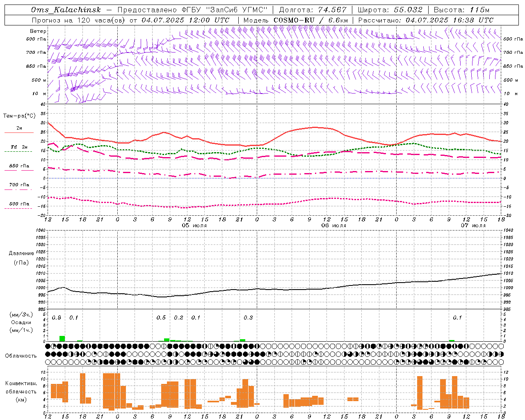Click the tallest green precipitation bar

pyautogui.click(x=62, y=339)
